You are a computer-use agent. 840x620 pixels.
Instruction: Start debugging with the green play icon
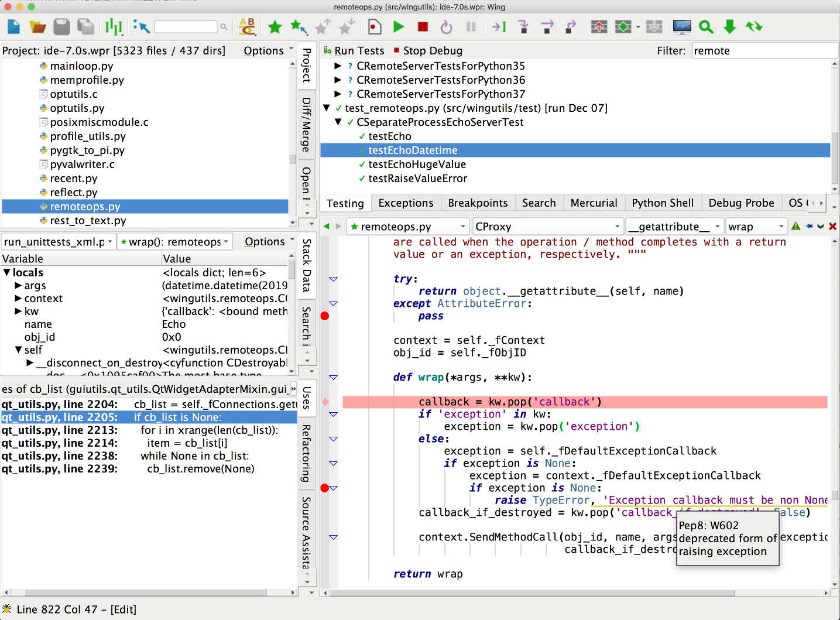point(399,26)
